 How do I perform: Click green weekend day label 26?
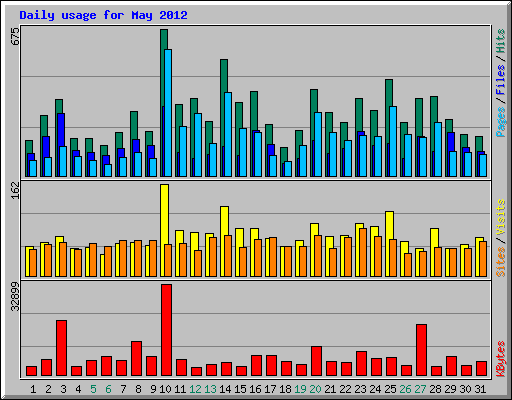pyautogui.click(x=405, y=389)
